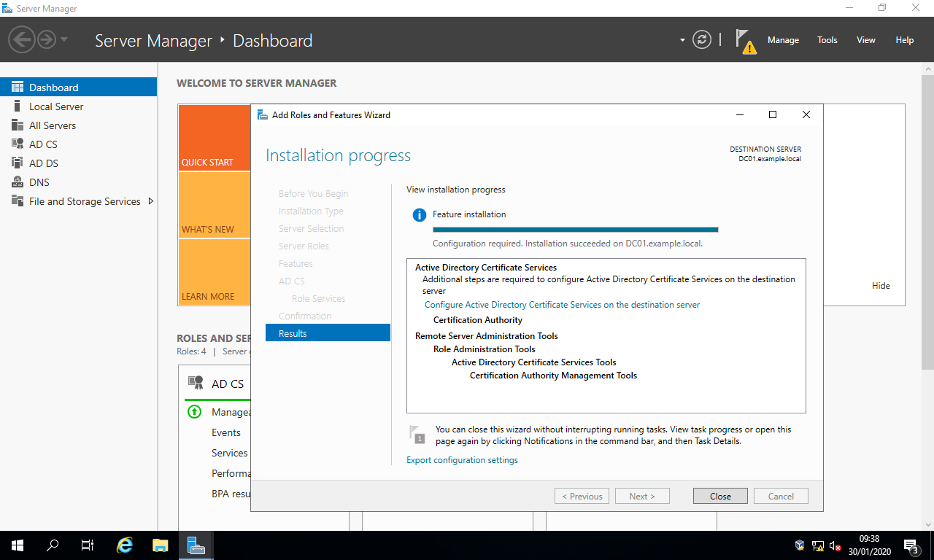Open the muted volume icon in the tray
The height and width of the screenshot is (560, 934).
coord(835,545)
